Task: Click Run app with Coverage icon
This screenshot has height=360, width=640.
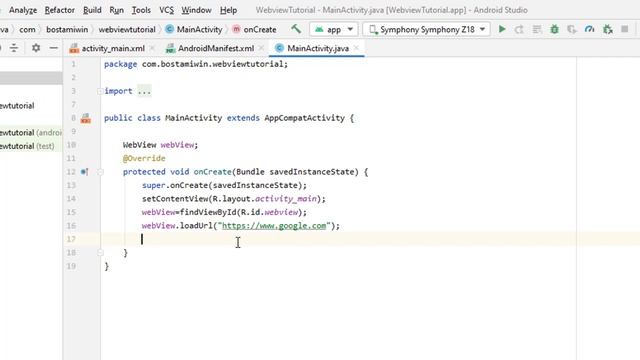Action: pos(572,29)
